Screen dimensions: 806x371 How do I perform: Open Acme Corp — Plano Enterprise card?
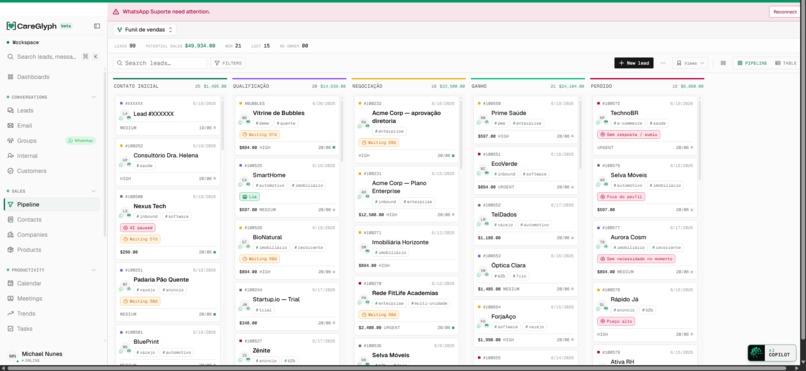(x=406, y=195)
